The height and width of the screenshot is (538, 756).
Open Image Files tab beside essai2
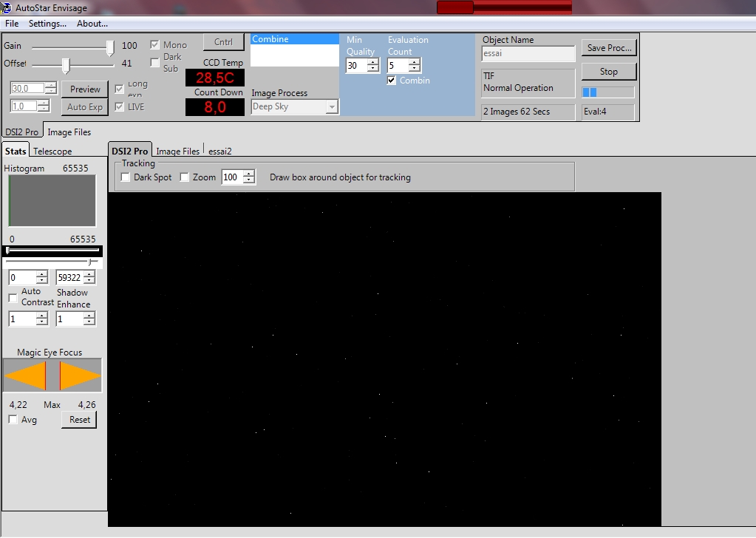click(177, 151)
